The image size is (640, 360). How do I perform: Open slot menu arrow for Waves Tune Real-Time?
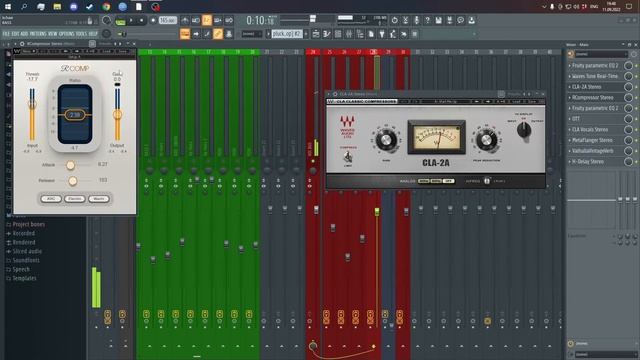pyautogui.click(x=570, y=76)
